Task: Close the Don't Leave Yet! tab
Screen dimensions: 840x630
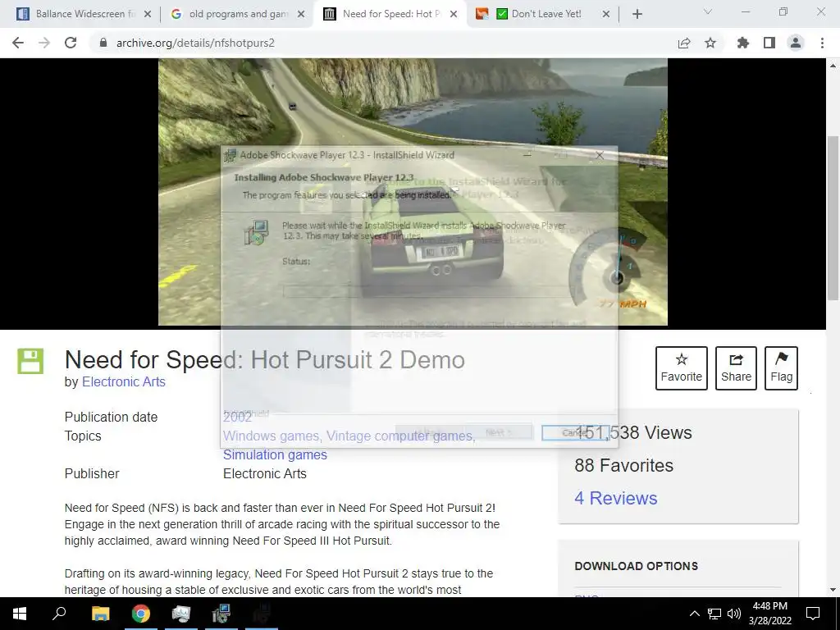Action: [x=606, y=14]
